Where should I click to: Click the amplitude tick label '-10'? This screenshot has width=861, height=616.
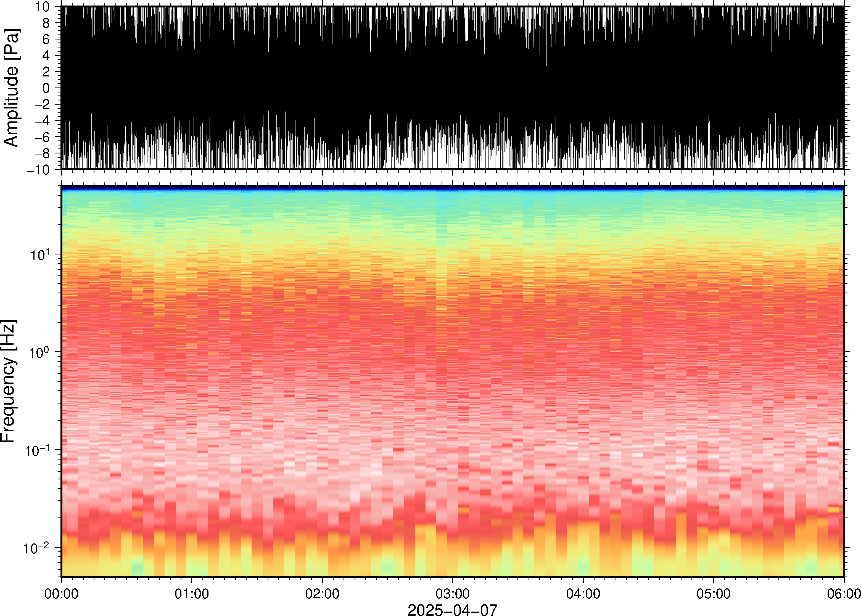38,169
